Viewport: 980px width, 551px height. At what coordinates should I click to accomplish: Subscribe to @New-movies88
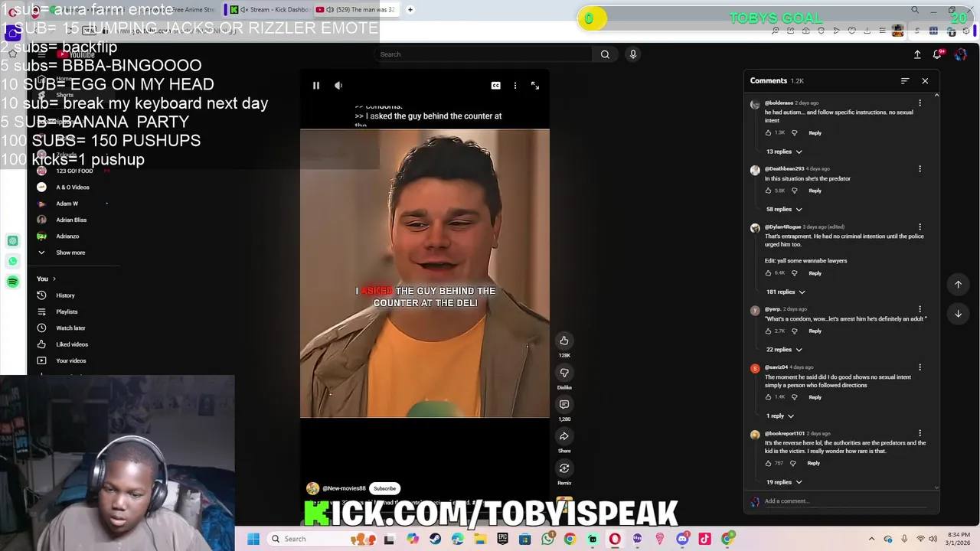384,488
